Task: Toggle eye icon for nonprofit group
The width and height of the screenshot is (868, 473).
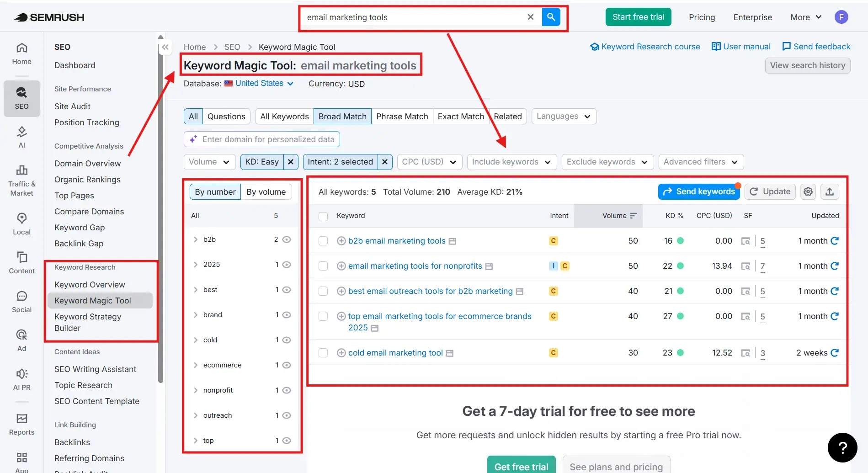Action: (287, 390)
